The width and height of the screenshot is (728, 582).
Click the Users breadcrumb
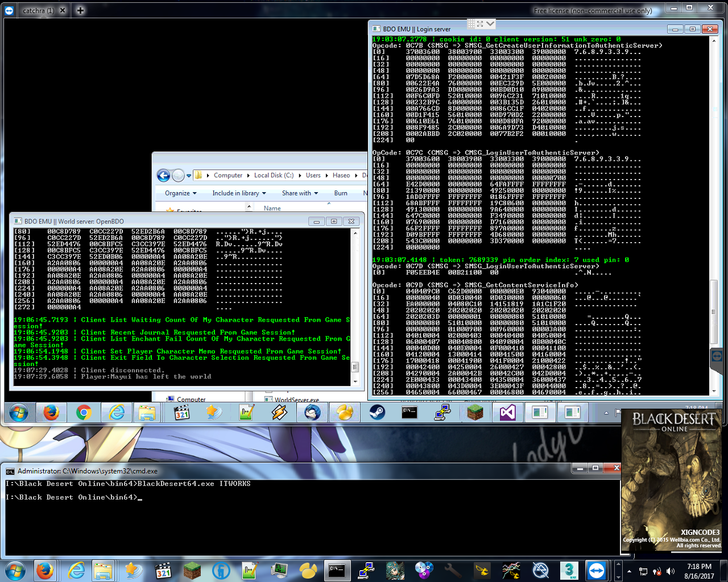[x=313, y=176]
